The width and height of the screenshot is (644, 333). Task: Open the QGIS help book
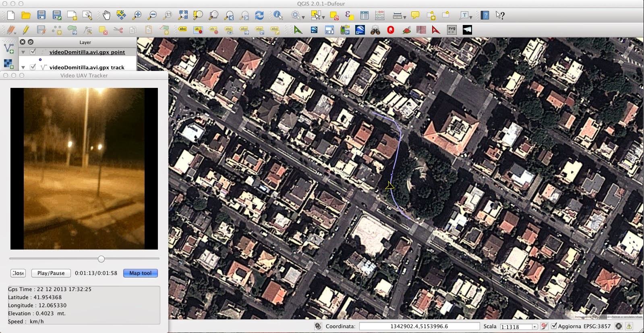point(485,15)
